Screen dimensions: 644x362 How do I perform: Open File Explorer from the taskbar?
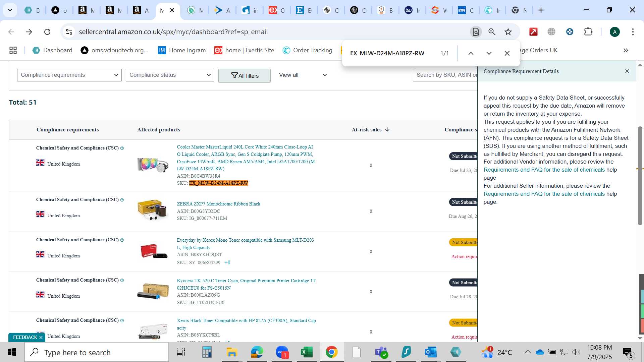[231, 352]
